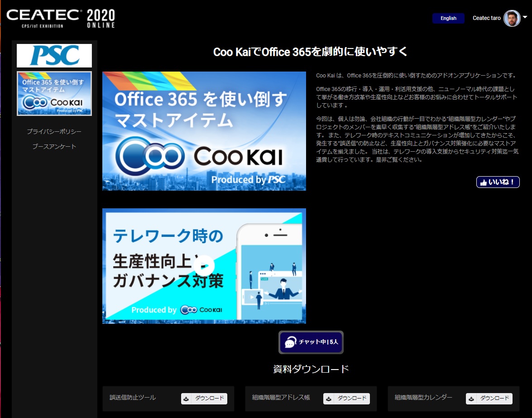
Task: Click the 資料ダウンロード heading
Action: pos(311,369)
